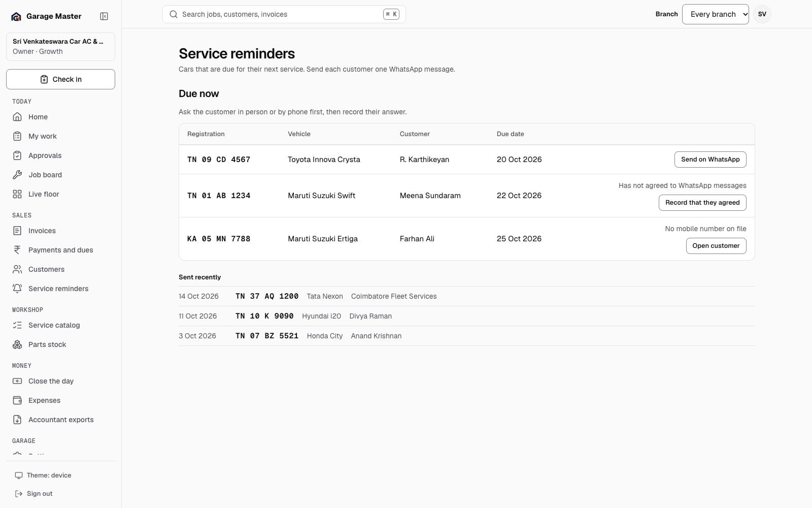Viewport: 812px width, 508px height.
Task: Open Payments and dues
Action: click(x=60, y=250)
